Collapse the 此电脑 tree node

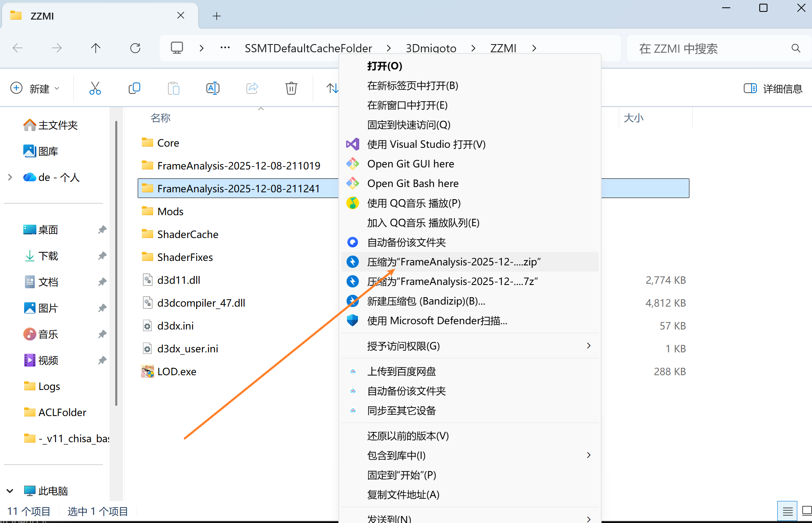click(x=10, y=491)
